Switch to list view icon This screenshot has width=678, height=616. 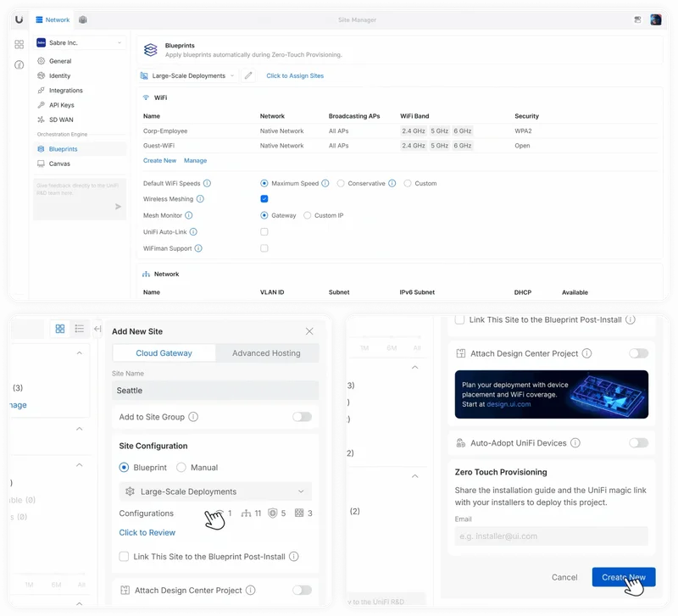click(x=79, y=329)
